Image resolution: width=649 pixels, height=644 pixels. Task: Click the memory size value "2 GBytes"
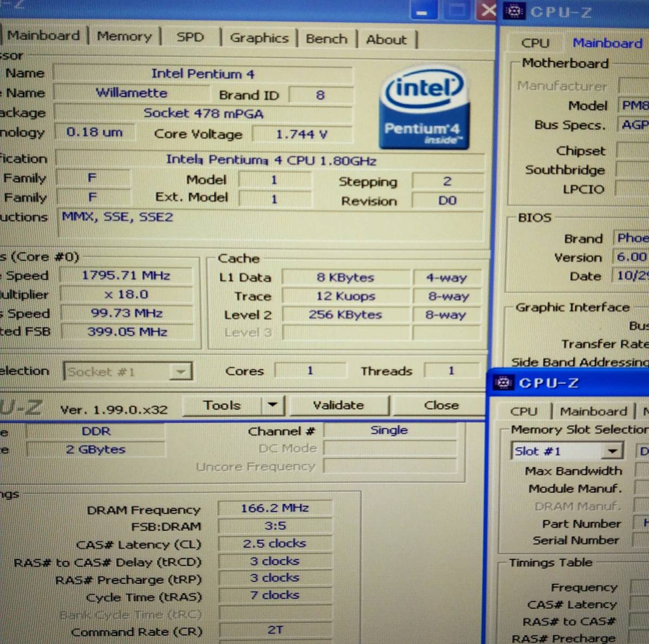96,450
